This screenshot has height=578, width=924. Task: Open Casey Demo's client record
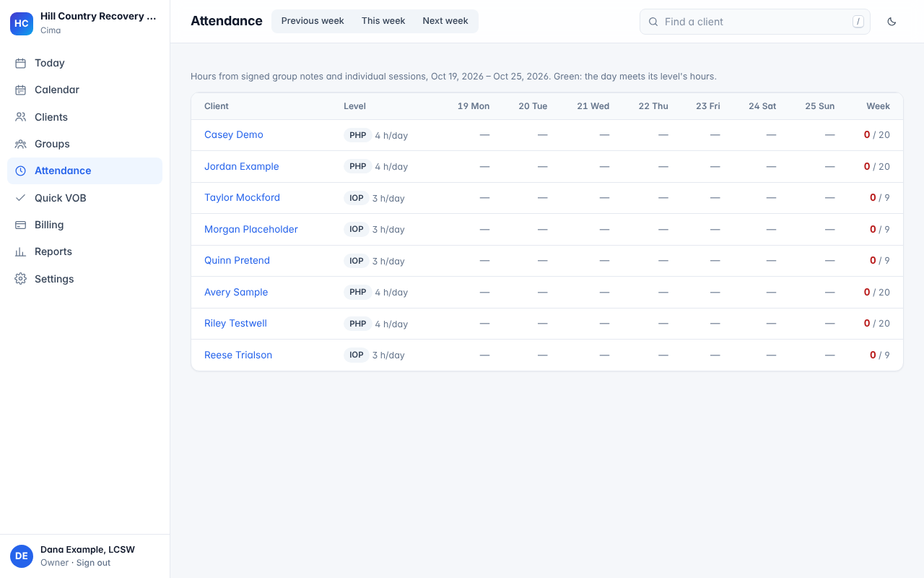[x=234, y=134]
